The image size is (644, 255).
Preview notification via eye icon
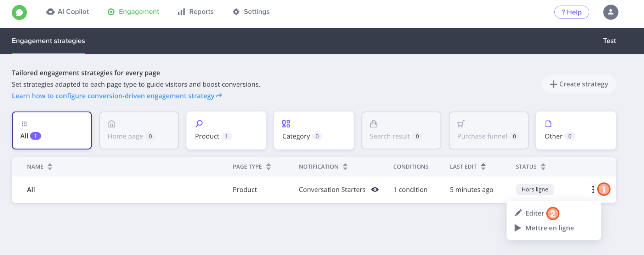click(x=375, y=189)
